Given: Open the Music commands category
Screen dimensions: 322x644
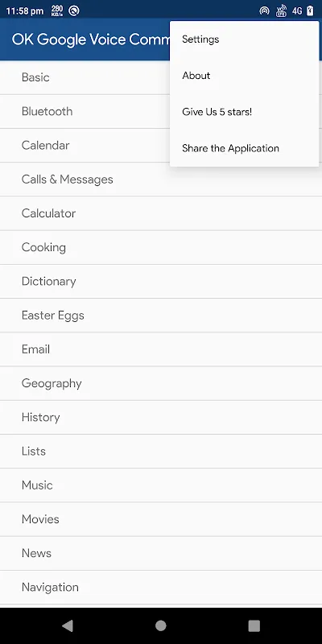Looking at the screenshot, I should (161, 485).
